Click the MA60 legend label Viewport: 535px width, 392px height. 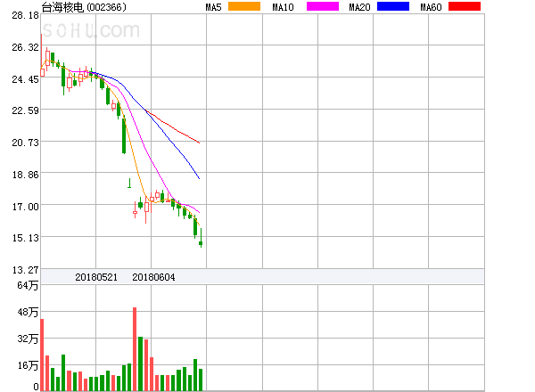pyautogui.click(x=431, y=7)
